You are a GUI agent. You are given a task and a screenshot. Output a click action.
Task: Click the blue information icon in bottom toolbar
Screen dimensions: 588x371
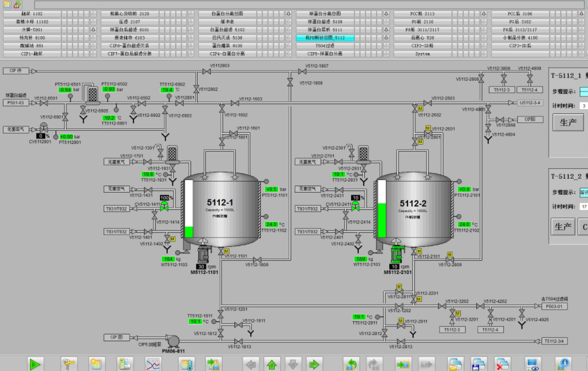click(562, 364)
